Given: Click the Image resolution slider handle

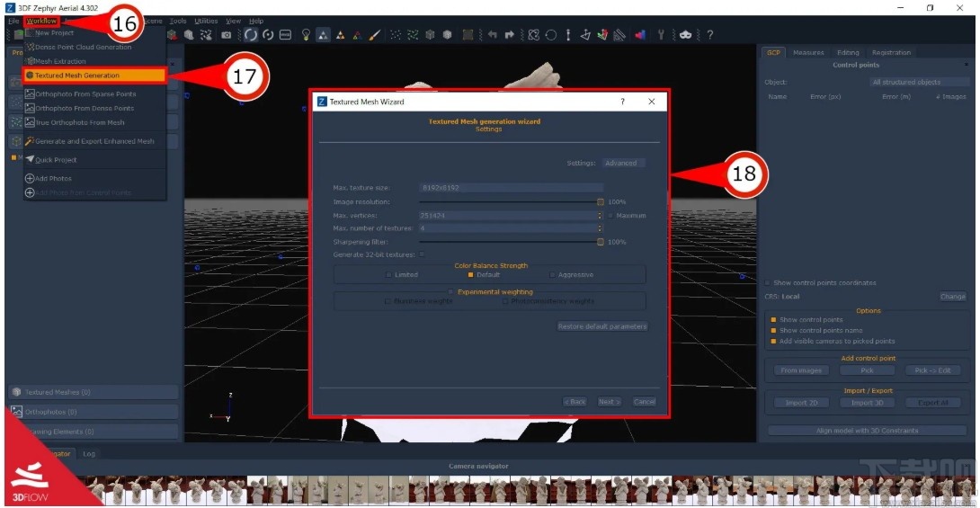Looking at the screenshot, I should [600, 201].
